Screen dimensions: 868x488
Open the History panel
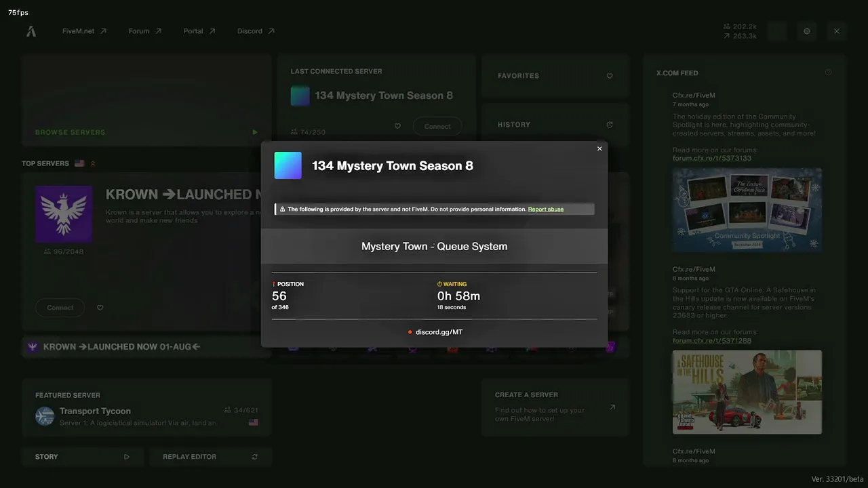pos(555,125)
